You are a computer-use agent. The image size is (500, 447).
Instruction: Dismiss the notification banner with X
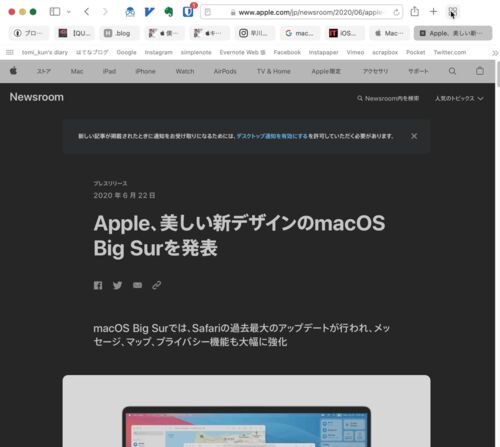click(414, 136)
